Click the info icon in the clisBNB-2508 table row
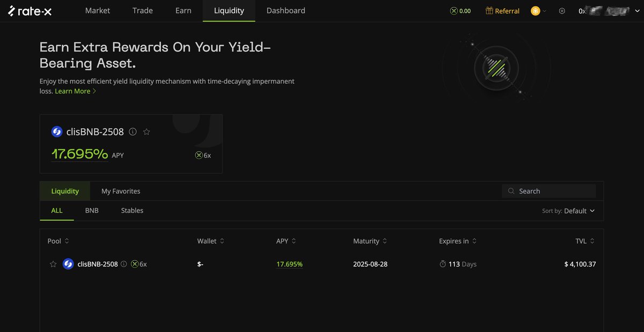The height and width of the screenshot is (332, 644). point(124,264)
